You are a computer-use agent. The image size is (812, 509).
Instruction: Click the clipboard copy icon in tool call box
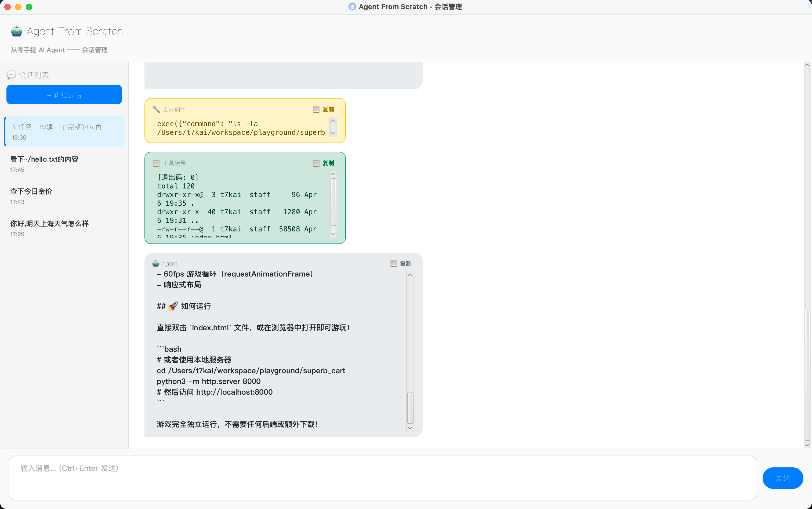tap(316, 110)
